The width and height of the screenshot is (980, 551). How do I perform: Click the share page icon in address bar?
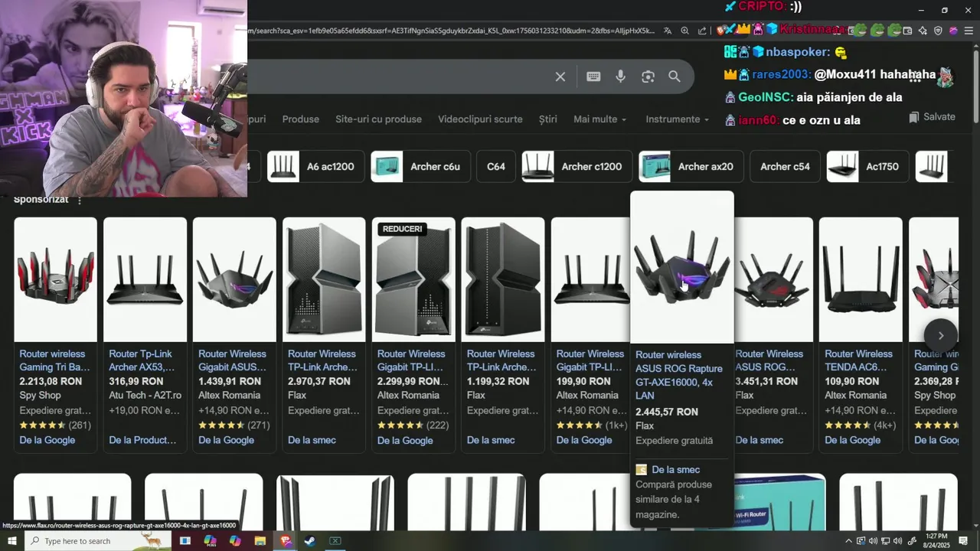(x=702, y=31)
